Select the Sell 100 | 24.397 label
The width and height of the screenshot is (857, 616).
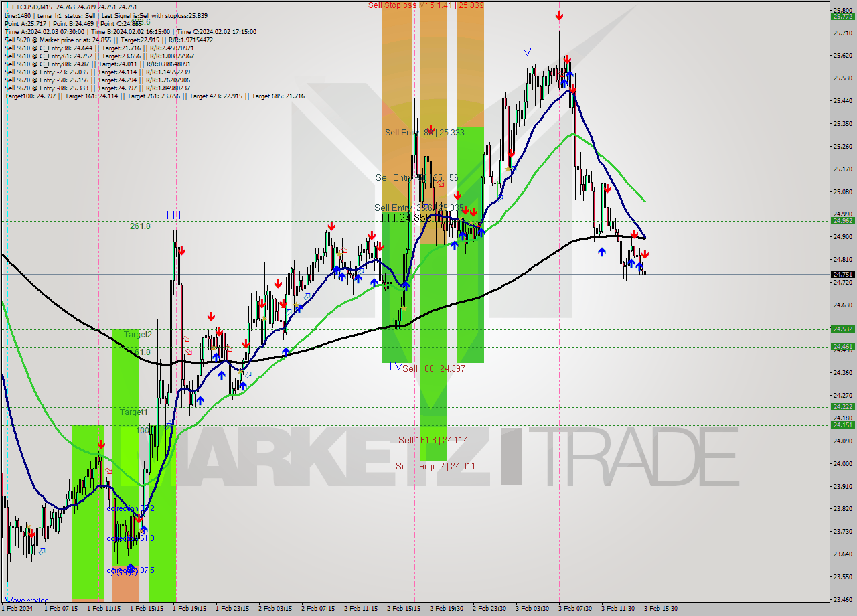tap(434, 368)
